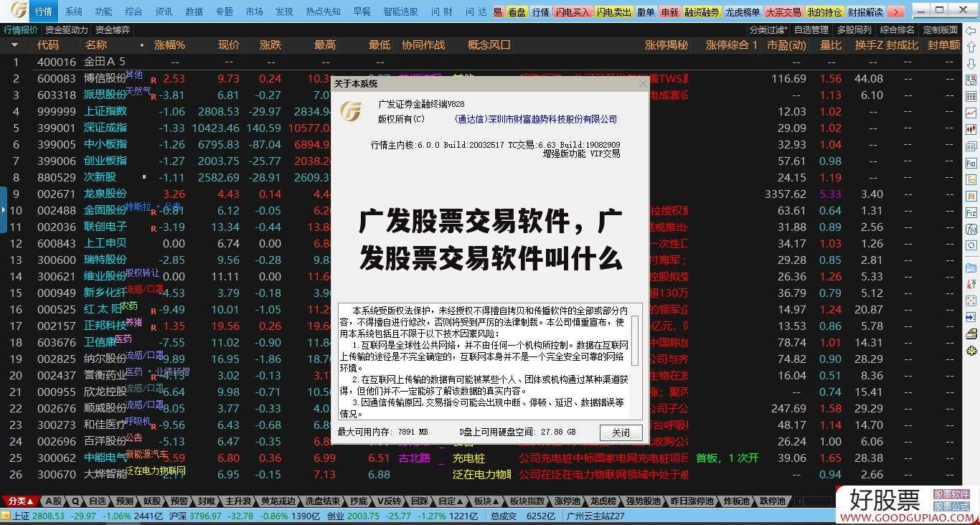Sort by 量比 column header
980x525 pixels.
coord(830,45)
